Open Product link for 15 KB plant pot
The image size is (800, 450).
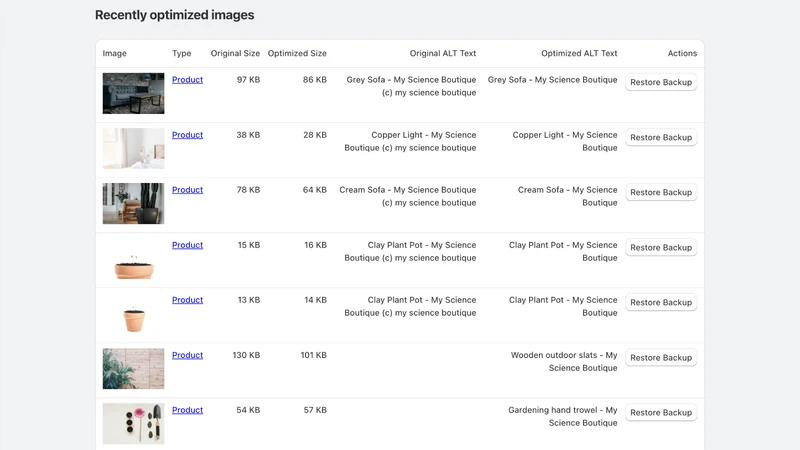[x=187, y=245]
